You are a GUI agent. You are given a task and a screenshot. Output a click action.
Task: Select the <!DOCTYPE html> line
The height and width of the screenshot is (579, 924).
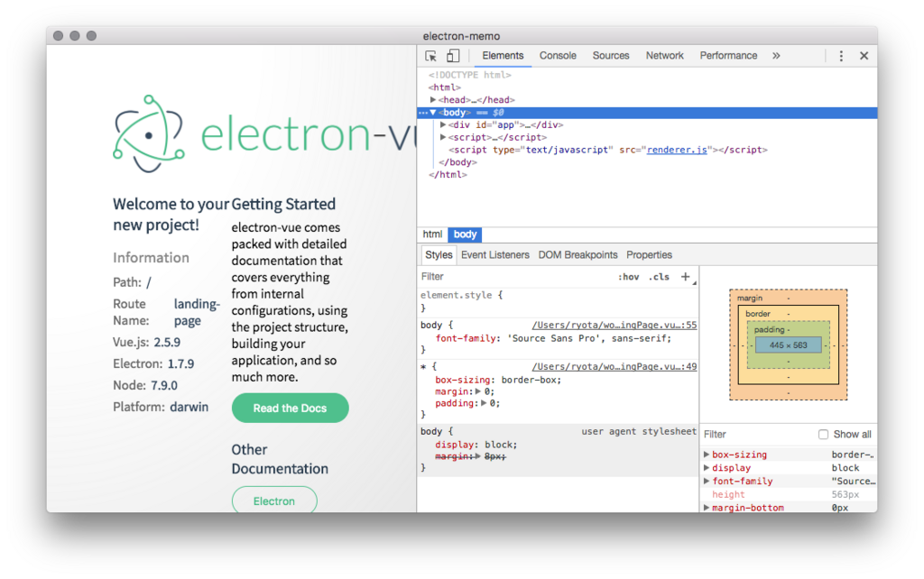click(469, 75)
